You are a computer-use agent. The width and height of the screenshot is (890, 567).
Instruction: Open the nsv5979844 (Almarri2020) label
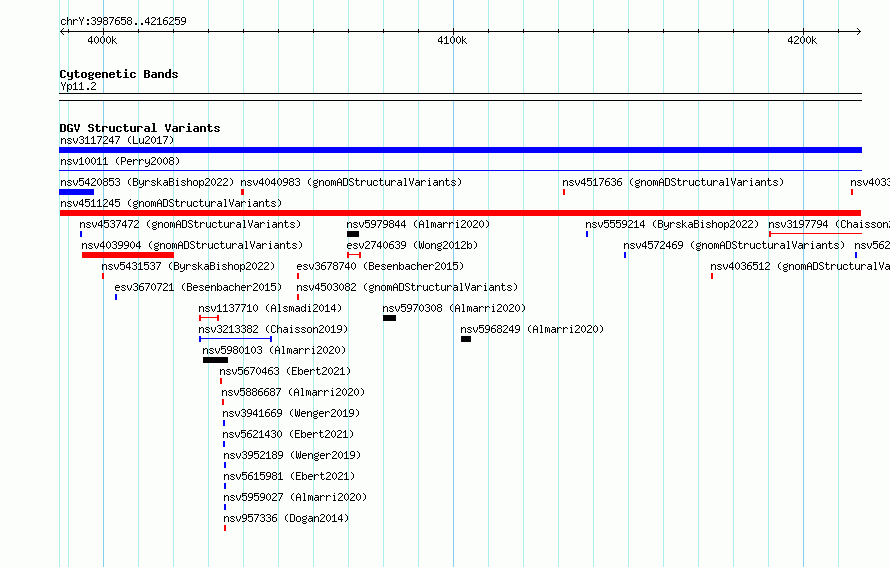[x=418, y=224]
